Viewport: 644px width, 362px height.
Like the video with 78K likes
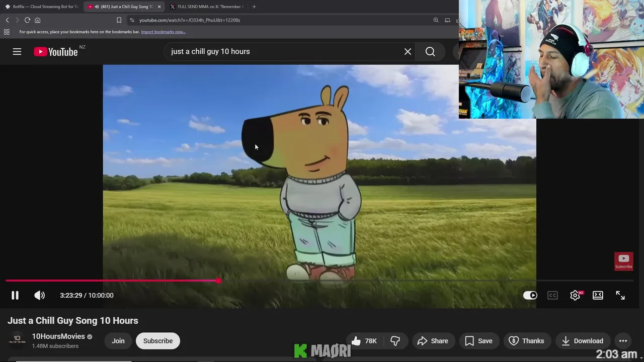(365, 340)
